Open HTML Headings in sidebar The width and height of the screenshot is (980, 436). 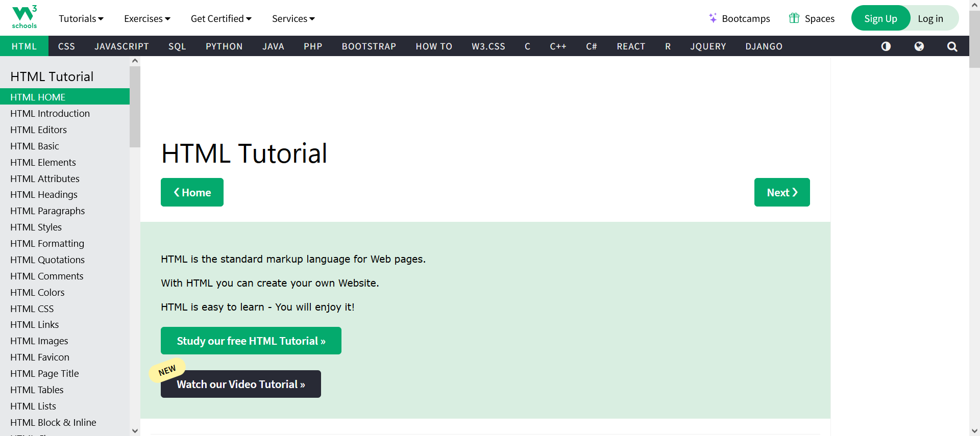pyautogui.click(x=65, y=194)
